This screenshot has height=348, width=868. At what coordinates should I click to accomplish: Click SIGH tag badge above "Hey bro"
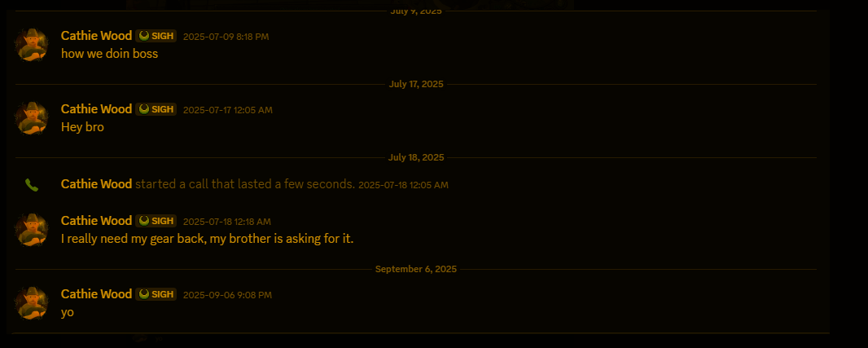tap(156, 109)
